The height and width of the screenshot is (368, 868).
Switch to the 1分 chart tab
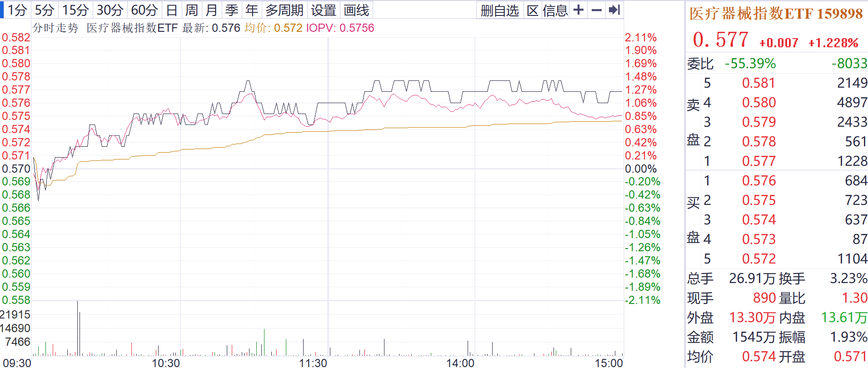[17, 10]
